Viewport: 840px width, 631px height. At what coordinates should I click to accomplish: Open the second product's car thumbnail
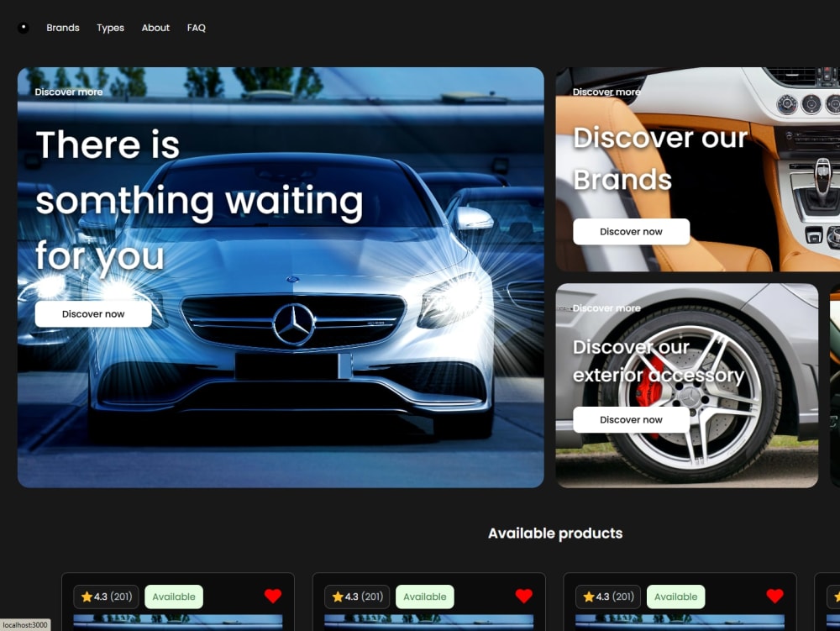pyautogui.click(x=428, y=623)
